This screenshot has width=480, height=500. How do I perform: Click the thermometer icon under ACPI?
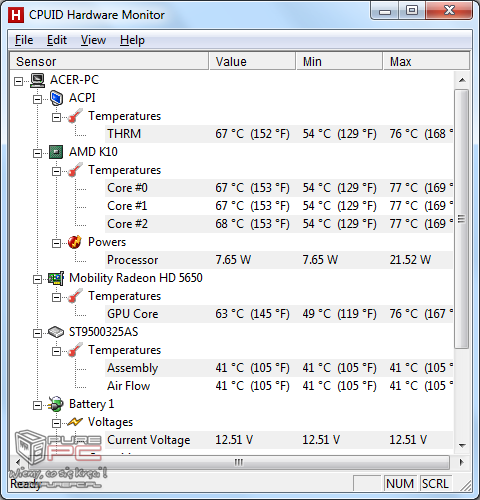point(75,116)
